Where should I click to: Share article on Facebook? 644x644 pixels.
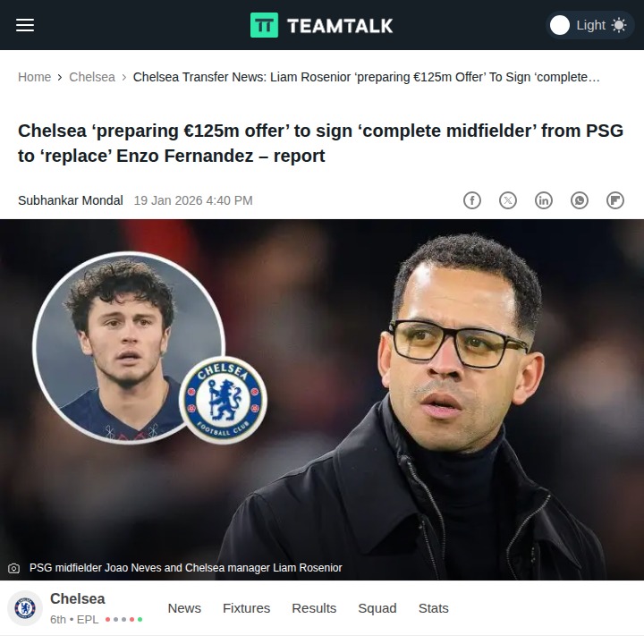pos(472,200)
